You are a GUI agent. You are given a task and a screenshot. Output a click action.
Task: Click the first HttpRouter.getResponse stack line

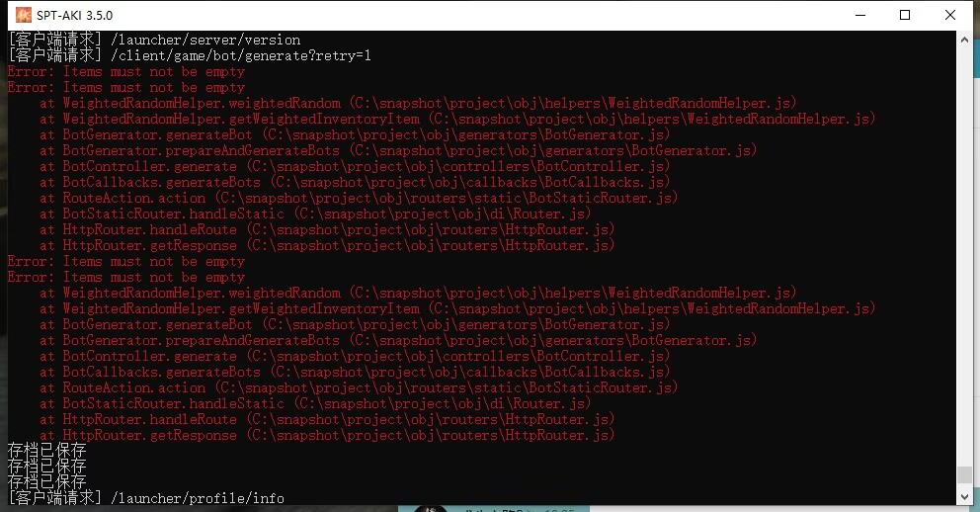pyautogui.click(x=327, y=245)
